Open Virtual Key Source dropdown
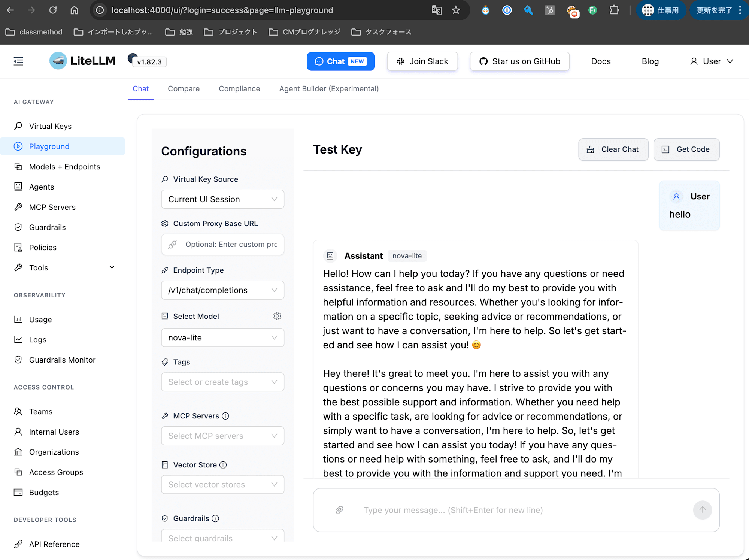 pyautogui.click(x=222, y=199)
